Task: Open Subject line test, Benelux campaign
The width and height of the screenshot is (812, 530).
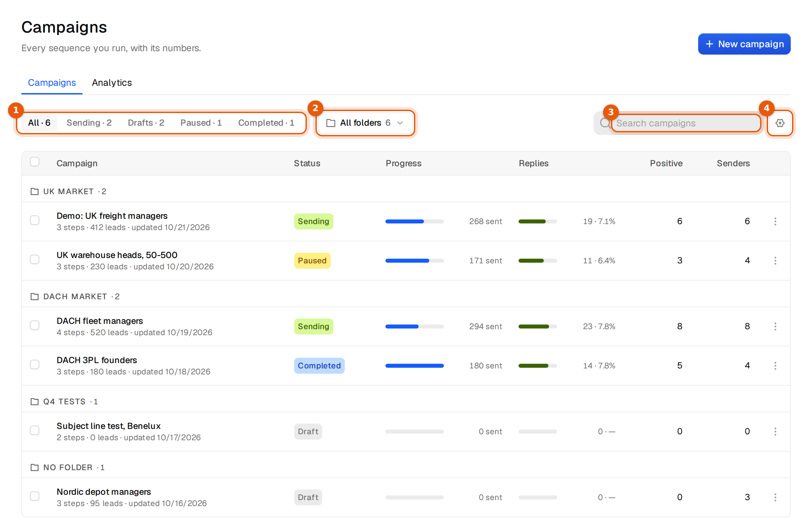Action: tap(108, 426)
